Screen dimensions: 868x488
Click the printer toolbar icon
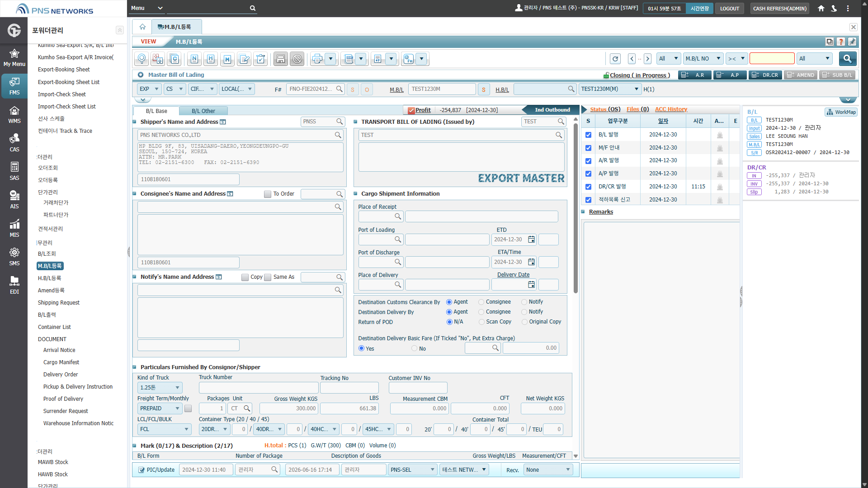tap(317, 59)
